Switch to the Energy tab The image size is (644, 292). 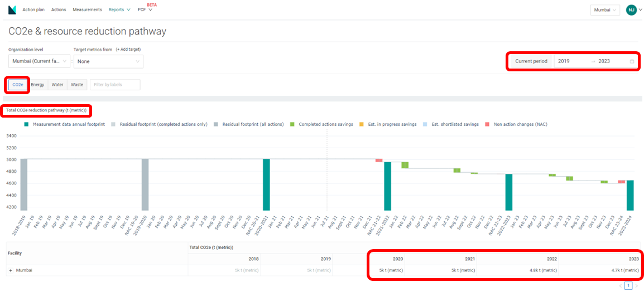pos(37,85)
